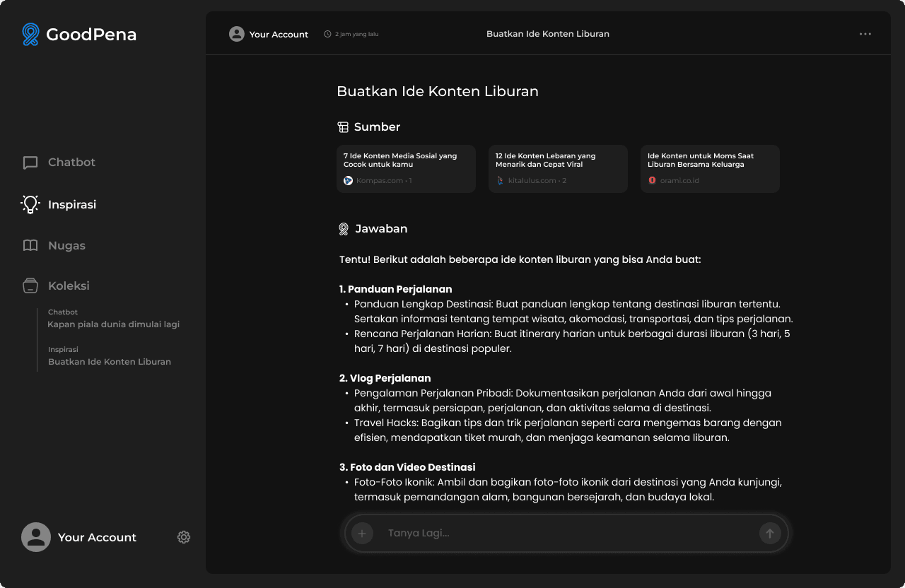Focus the Tanya Lagi input field
Image resolution: width=905 pixels, height=588 pixels.
click(566, 533)
